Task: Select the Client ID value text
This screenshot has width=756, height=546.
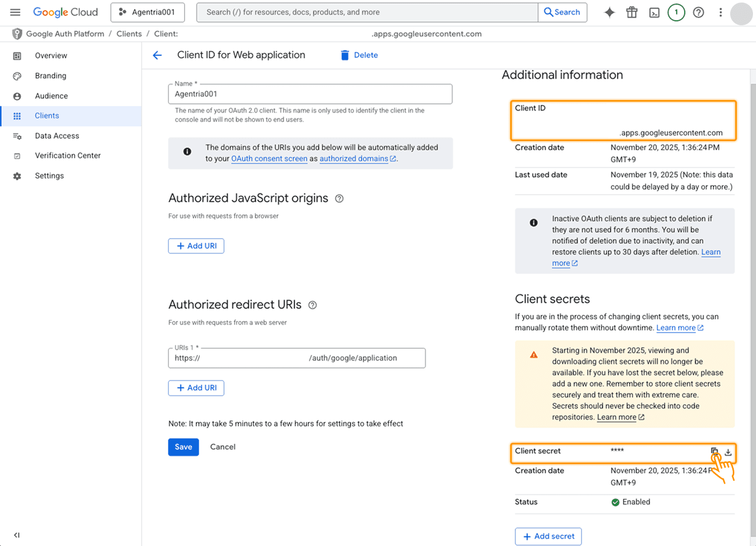Action: pos(671,133)
